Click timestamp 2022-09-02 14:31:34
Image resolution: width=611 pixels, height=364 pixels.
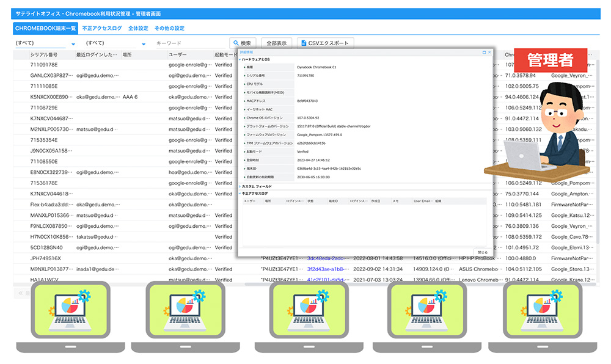pos(378,269)
